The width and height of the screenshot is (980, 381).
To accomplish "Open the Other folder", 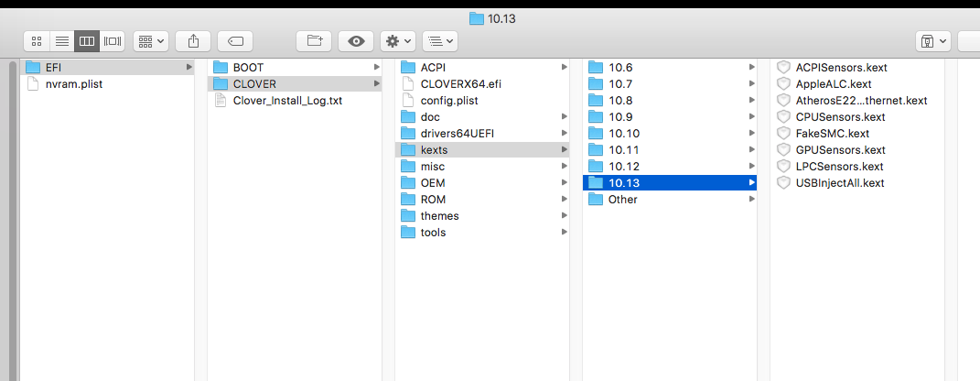I will (x=670, y=200).
